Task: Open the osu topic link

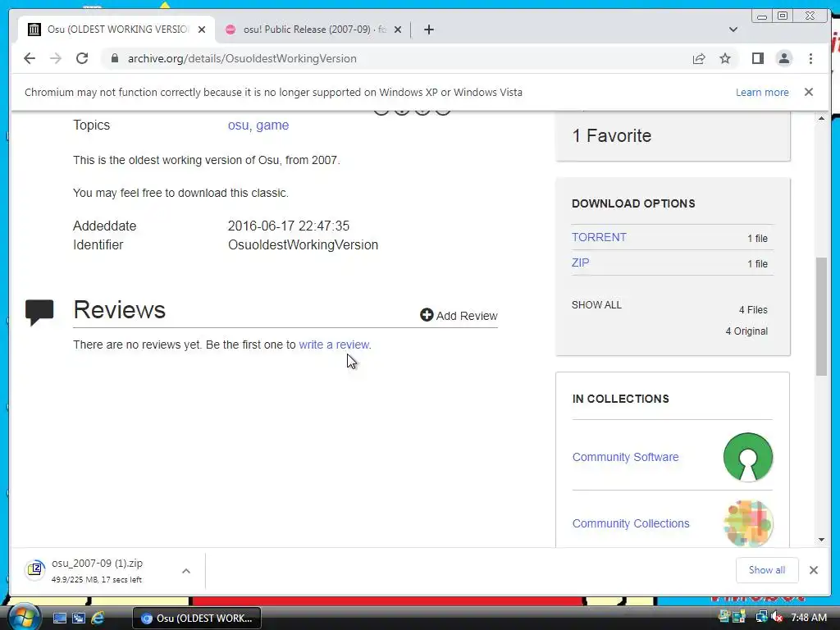Action: click(238, 125)
